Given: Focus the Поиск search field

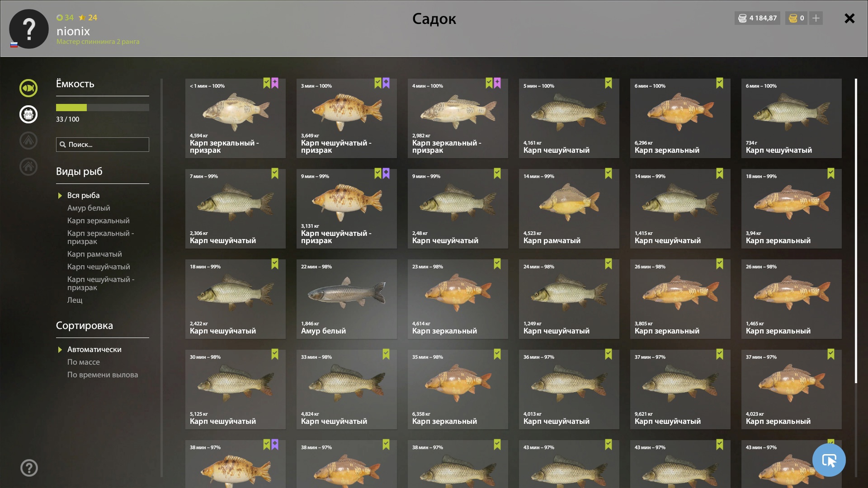Looking at the screenshot, I should [103, 145].
